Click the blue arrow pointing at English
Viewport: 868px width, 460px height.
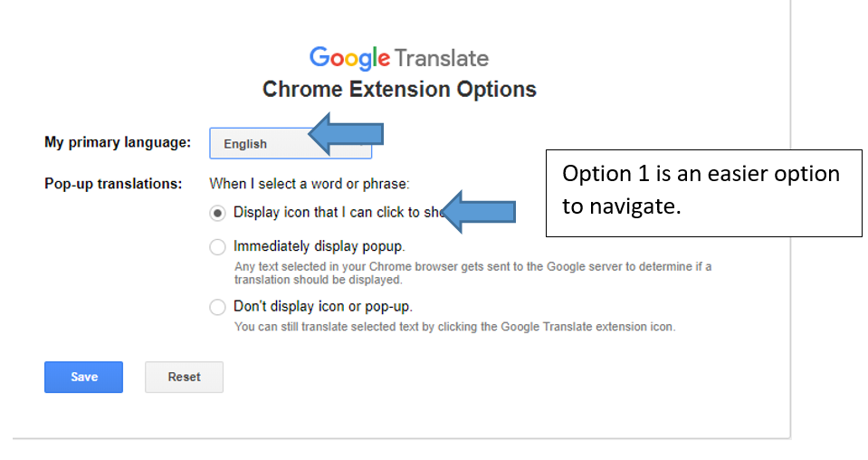coord(346,134)
